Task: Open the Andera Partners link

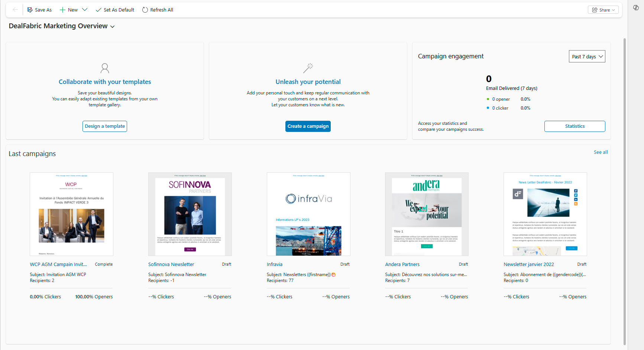Action: (x=402, y=265)
